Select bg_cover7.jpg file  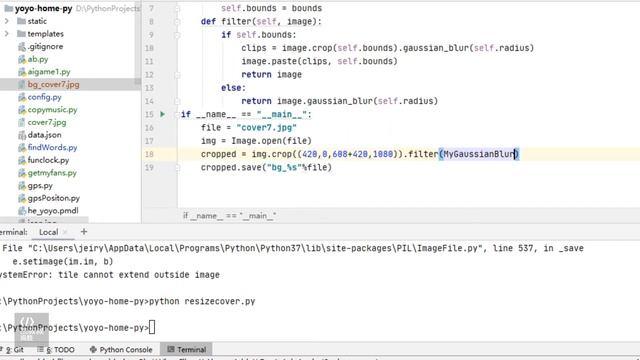[x=53, y=84]
